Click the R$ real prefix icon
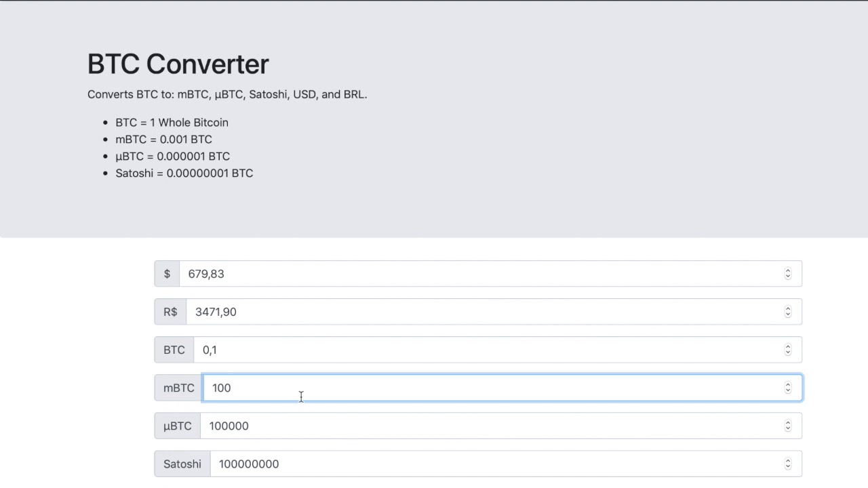The height and width of the screenshot is (488, 868). [170, 312]
